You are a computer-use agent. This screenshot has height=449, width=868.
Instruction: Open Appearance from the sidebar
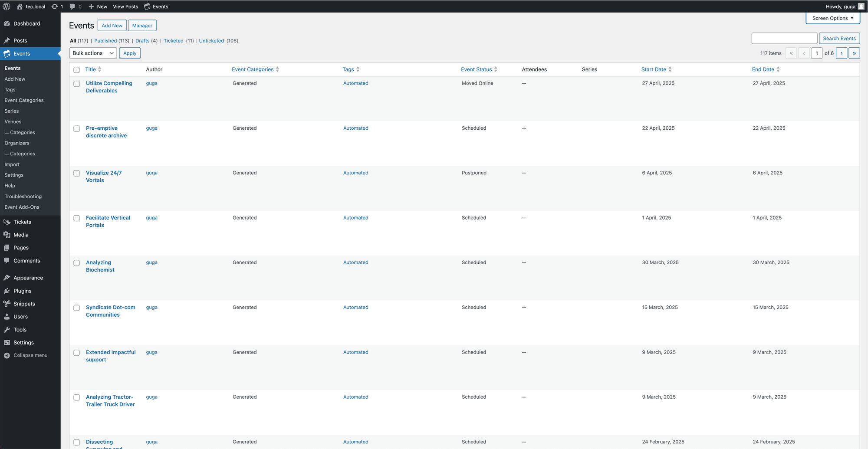tap(28, 278)
